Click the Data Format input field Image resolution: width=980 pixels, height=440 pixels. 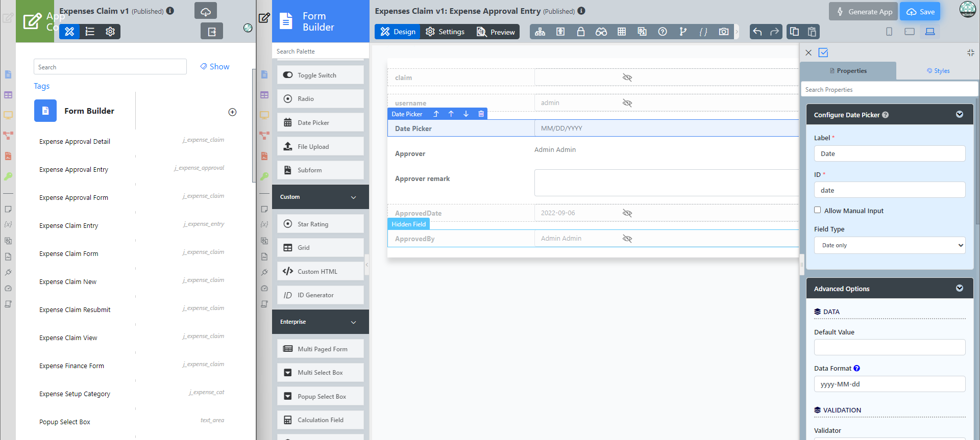click(x=890, y=384)
